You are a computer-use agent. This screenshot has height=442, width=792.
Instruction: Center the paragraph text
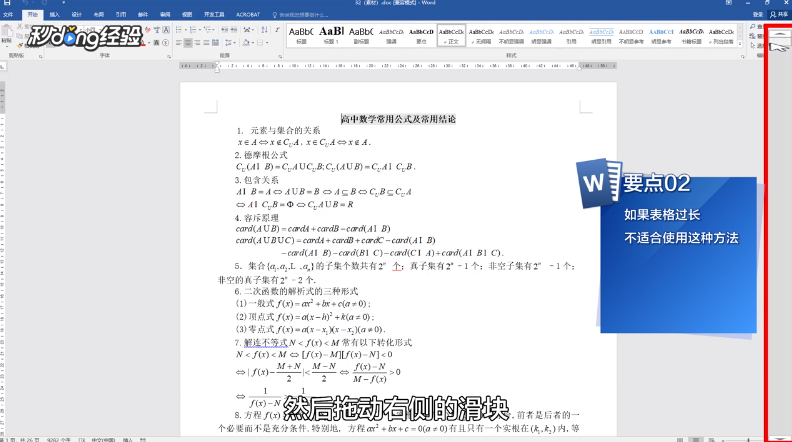[188, 43]
